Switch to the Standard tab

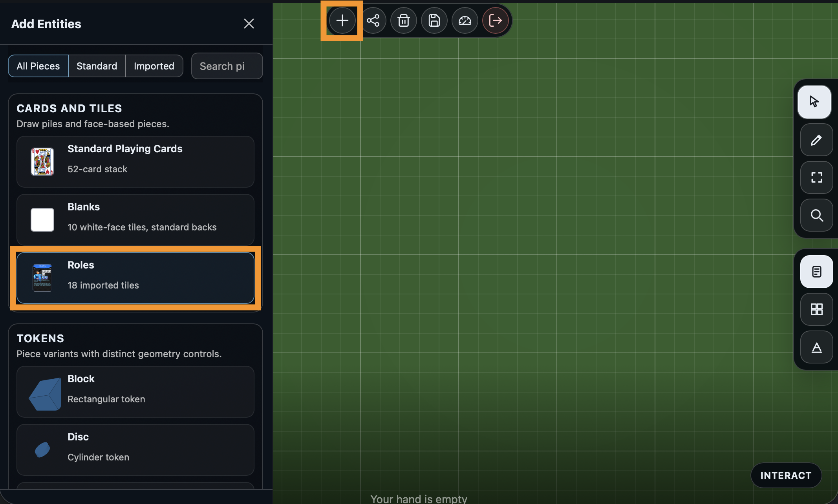click(x=97, y=66)
